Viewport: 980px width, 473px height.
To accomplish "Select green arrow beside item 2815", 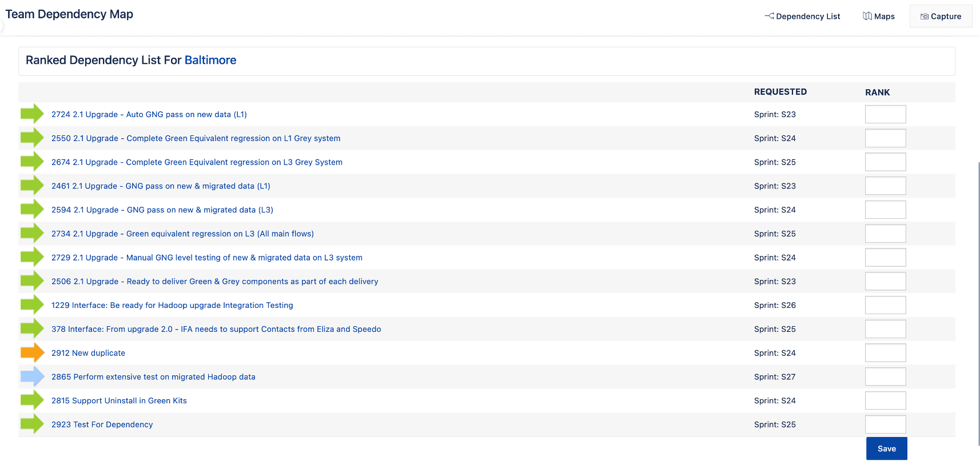I will [32, 400].
